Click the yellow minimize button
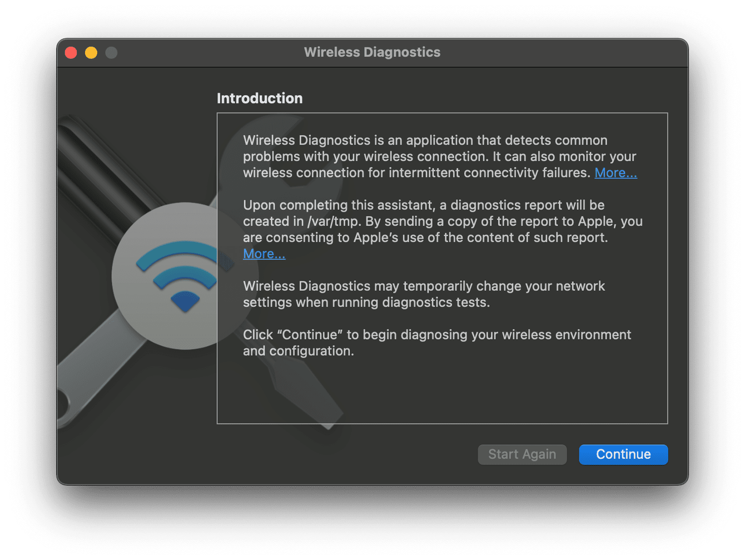The width and height of the screenshot is (745, 560). point(91,52)
